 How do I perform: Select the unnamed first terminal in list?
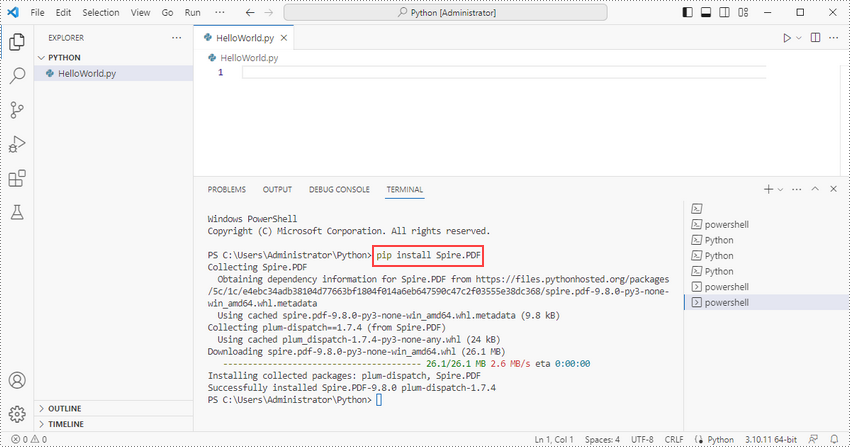(x=767, y=209)
